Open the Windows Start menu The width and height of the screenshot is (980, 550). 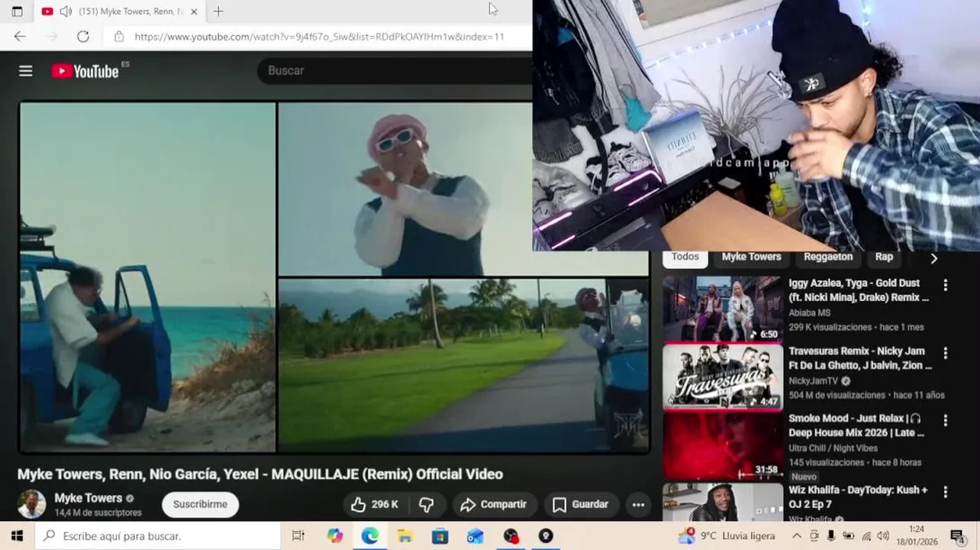pos(17,535)
